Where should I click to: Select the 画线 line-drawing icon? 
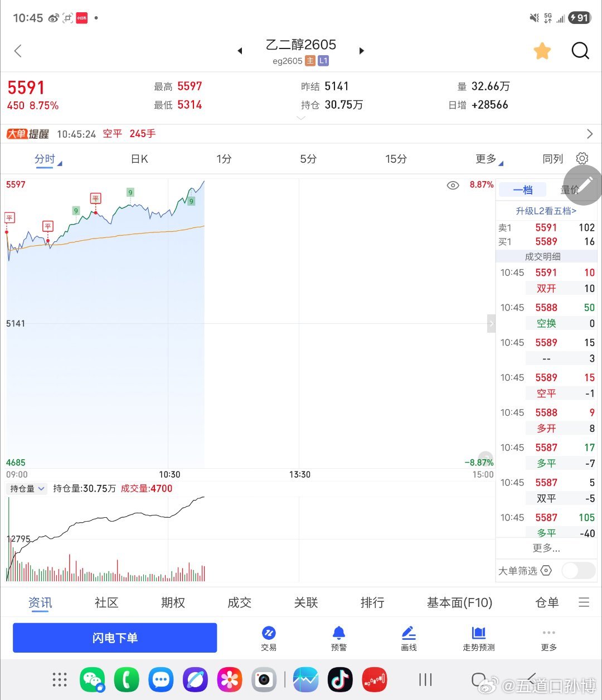click(x=409, y=637)
